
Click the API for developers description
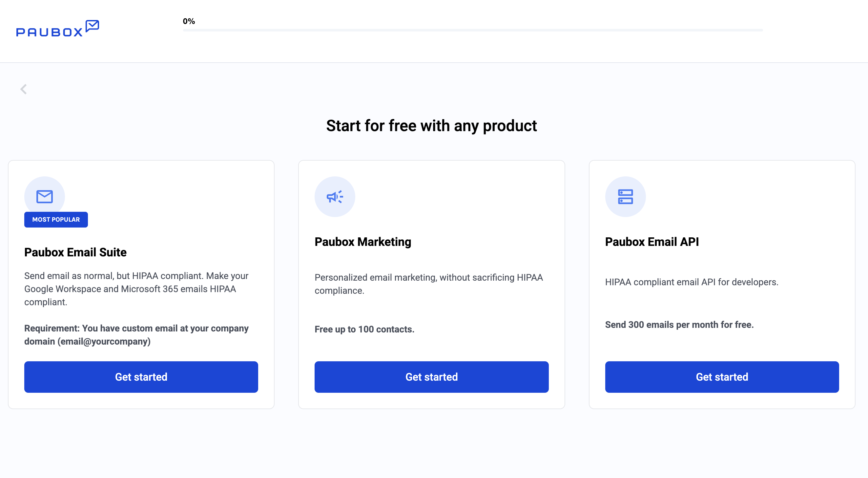click(692, 282)
